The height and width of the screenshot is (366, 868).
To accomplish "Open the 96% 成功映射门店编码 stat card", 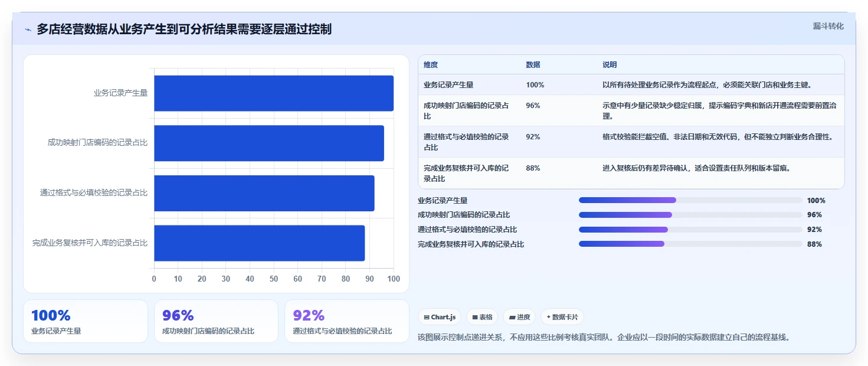I will coord(216,321).
